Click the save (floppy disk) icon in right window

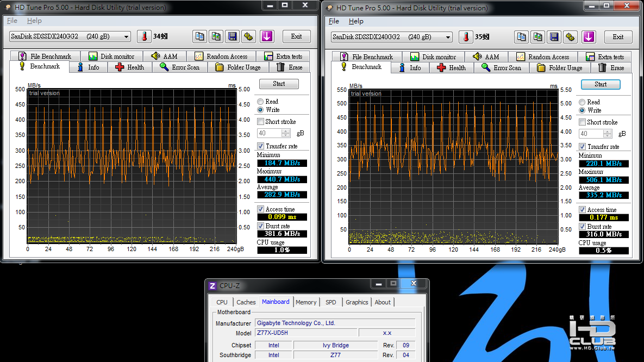[554, 37]
